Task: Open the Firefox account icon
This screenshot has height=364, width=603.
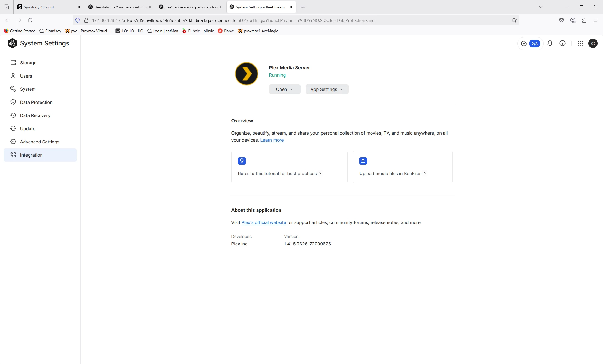Action: pos(573,20)
